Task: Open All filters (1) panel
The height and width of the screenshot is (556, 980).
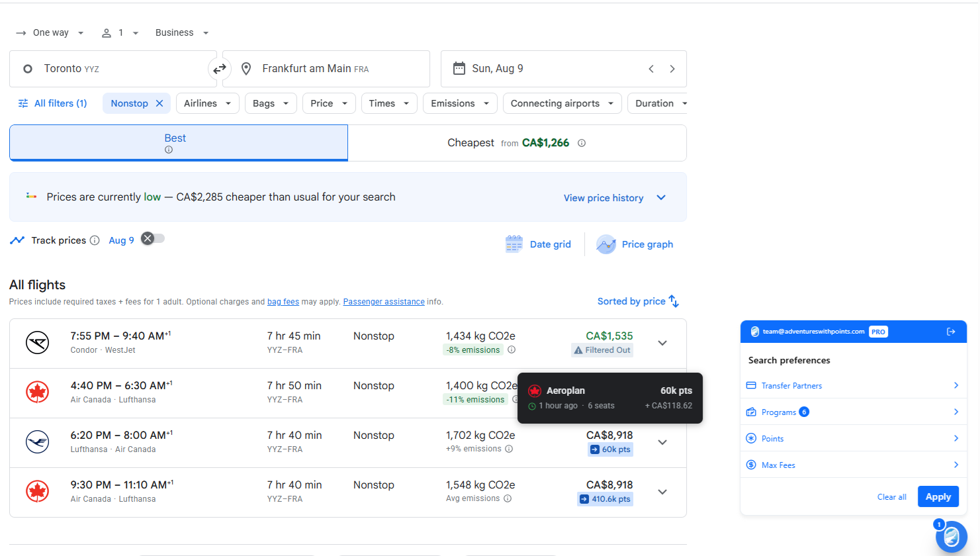Action: [52, 103]
